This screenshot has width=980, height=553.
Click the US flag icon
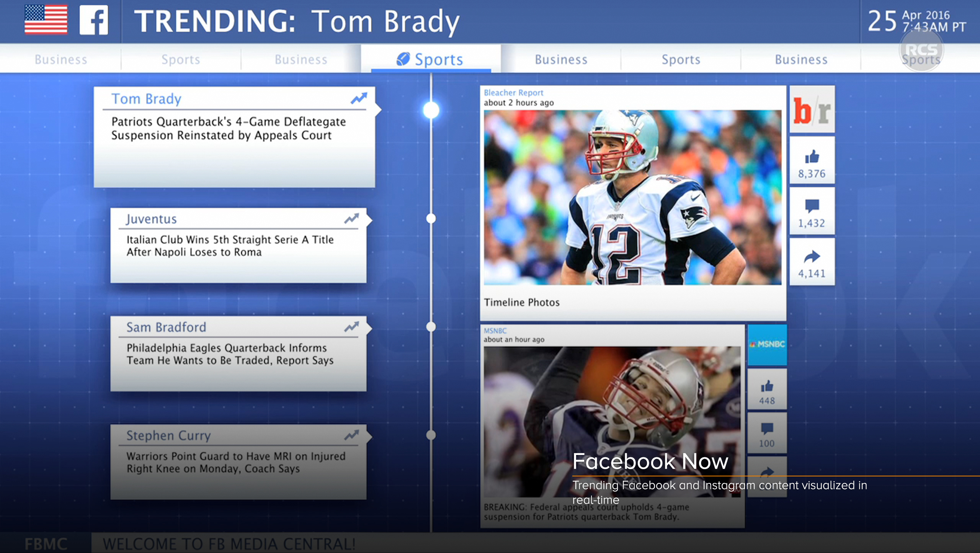coord(46,20)
